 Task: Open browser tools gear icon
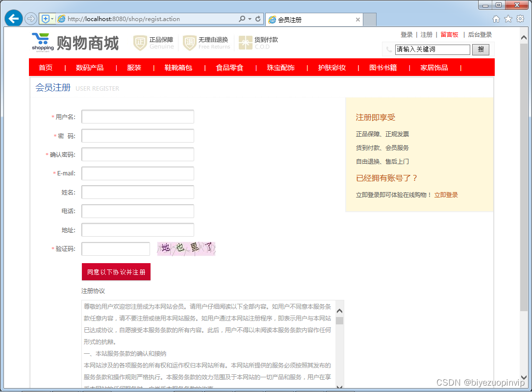(520, 19)
